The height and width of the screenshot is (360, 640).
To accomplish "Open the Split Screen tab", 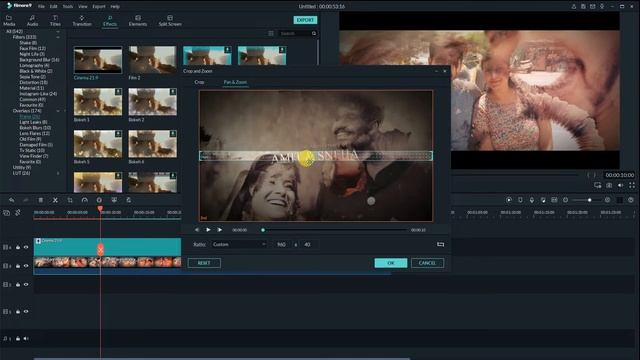I will click(x=170, y=21).
